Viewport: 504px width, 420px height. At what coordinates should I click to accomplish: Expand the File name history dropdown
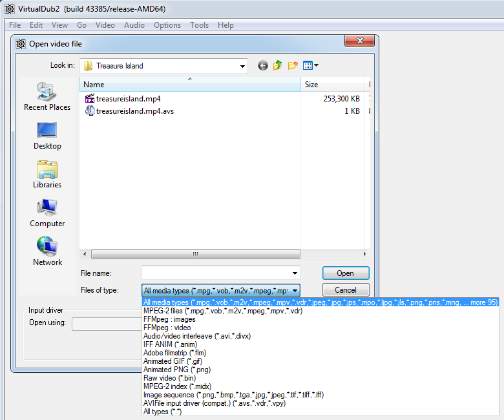(295, 273)
